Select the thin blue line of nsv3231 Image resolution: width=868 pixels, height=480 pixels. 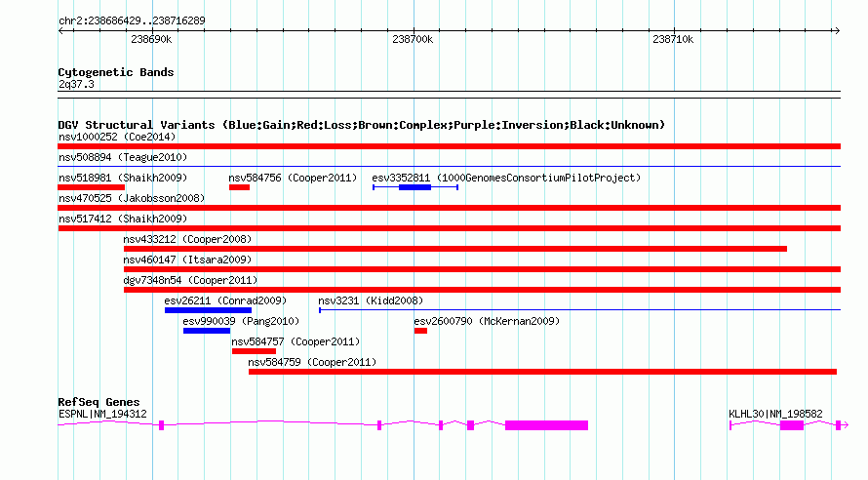(579, 310)
